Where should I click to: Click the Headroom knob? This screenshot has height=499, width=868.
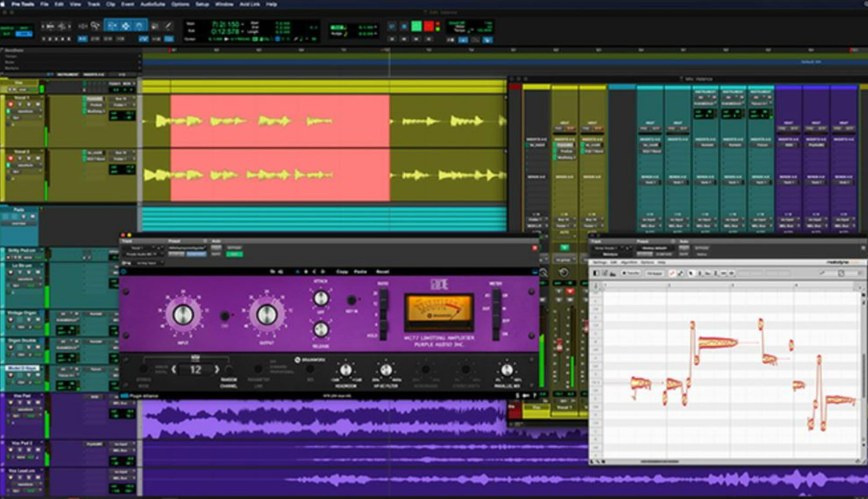[x=346, y=370]
